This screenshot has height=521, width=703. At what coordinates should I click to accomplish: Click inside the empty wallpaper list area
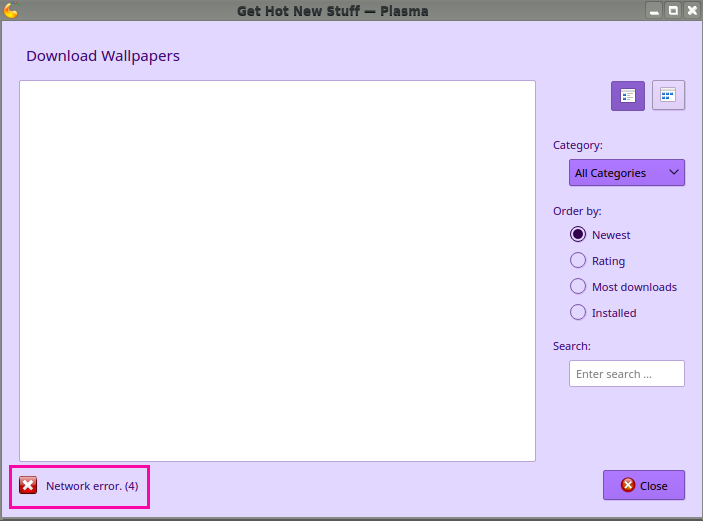point(277,270)
